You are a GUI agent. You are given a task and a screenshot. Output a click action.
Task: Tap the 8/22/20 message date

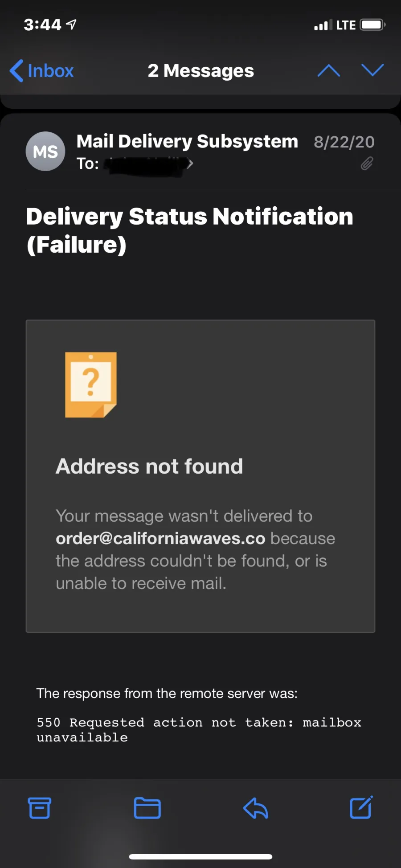344,142
